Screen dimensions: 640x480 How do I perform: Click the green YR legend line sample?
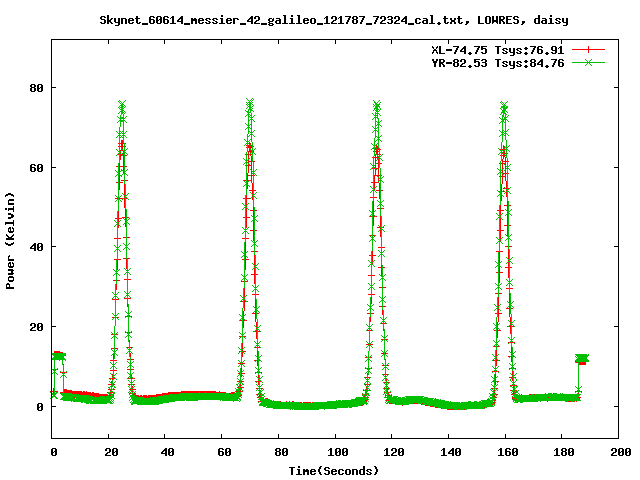[588, 62]
